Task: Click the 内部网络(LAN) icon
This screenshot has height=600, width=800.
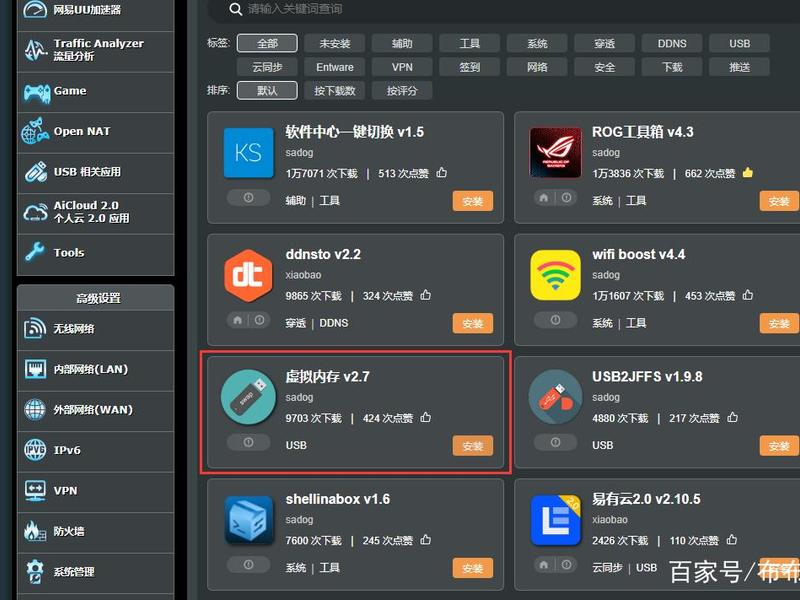Action: (x=35, y=369)
